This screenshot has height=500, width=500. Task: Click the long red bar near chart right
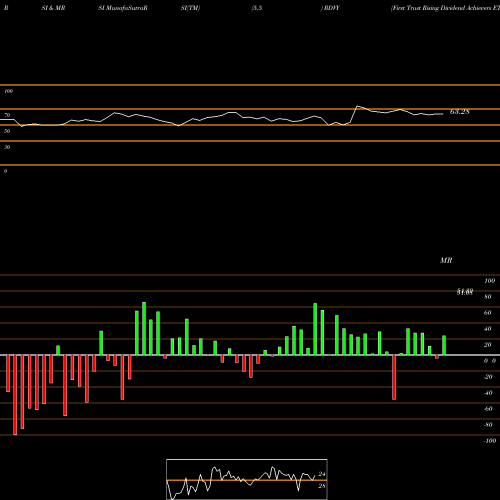click(394, 377)
